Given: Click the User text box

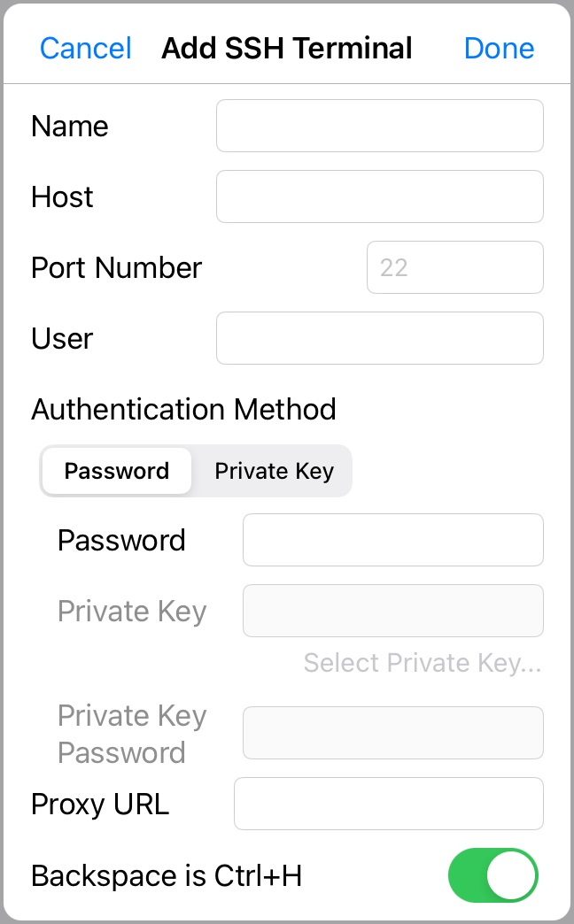Looking at the screenshot, I should tap(379, 337).
